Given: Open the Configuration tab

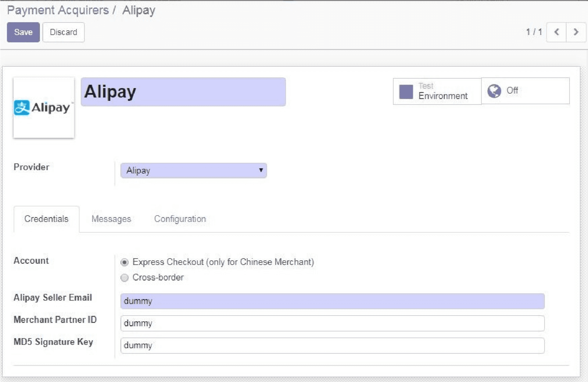Looking at the screenshot, I should pyautogui.click(x=180, y=219).
